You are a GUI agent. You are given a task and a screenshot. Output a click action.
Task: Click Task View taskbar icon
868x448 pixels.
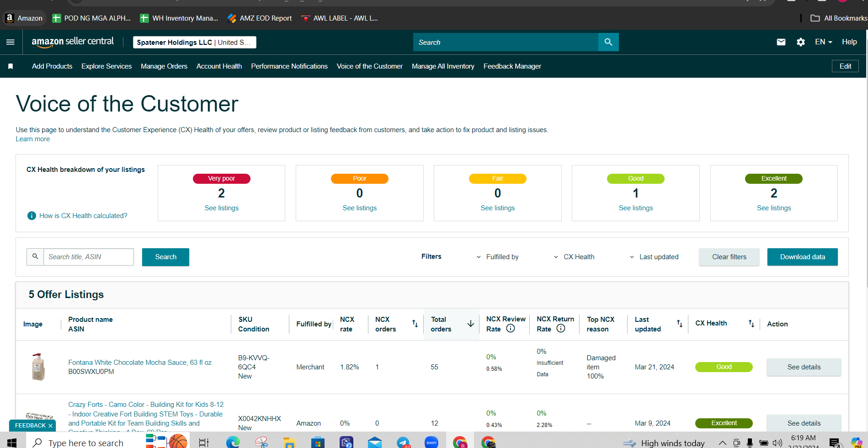204,443
